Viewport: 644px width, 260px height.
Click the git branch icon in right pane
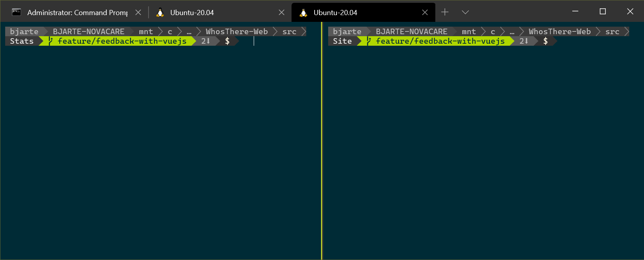tap(369, 41)
